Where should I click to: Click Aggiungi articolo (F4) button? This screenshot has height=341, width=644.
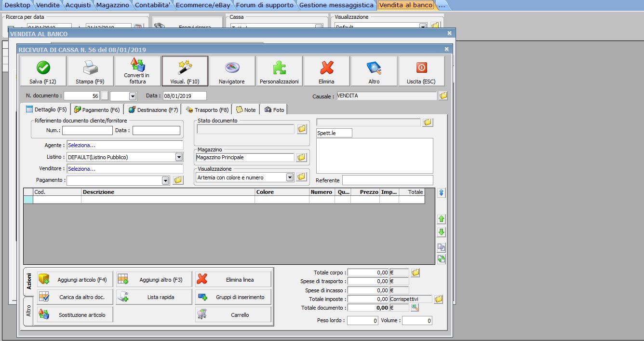75,280
